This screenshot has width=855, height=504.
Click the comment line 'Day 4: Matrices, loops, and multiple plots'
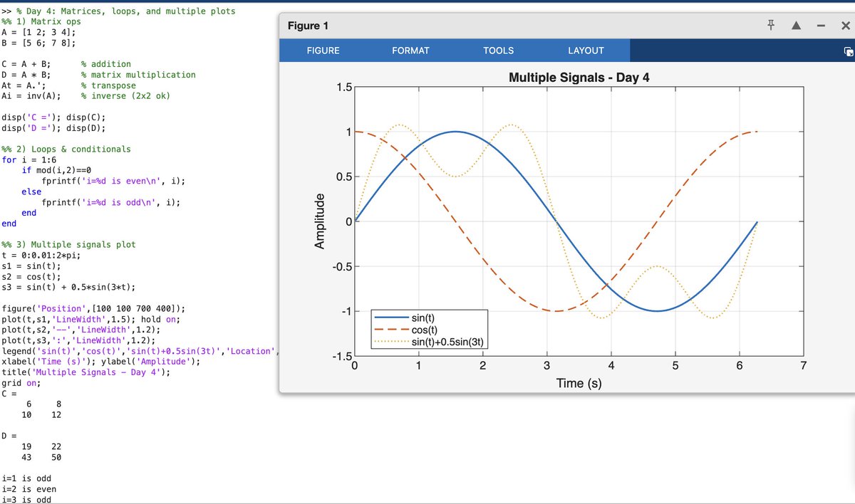pyautogui.click(x=125, y=11)
